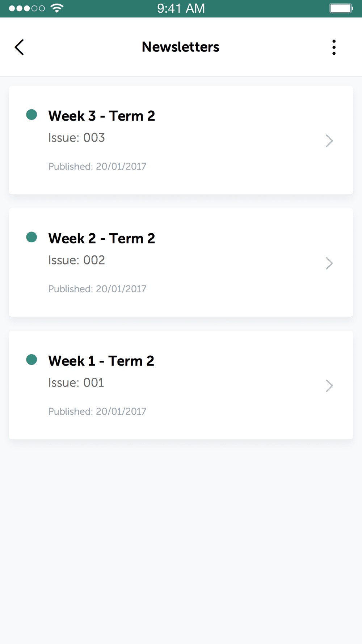Click the green dot beside Week 1
The height and width of the screenshot is (644, 362).
(x=32, y=360)
